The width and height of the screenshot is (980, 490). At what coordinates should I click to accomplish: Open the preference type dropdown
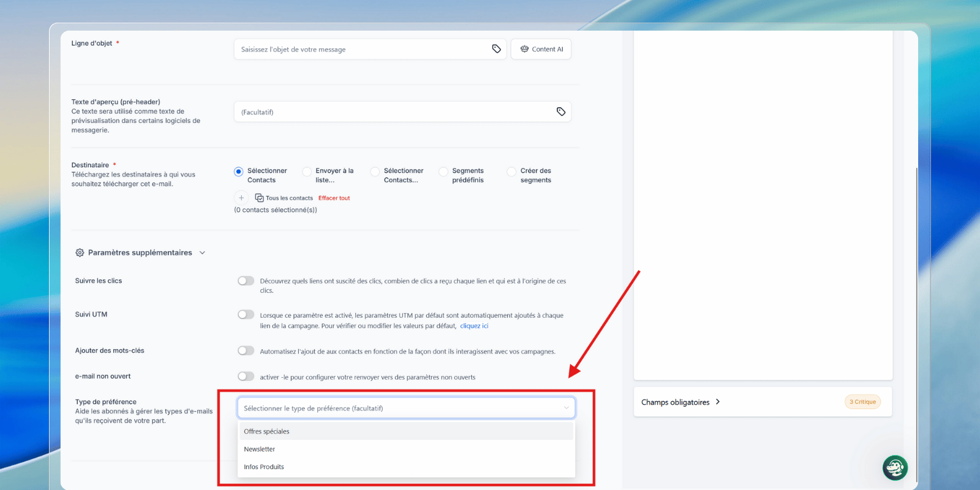pyautogui.click(x=405, y=408)
